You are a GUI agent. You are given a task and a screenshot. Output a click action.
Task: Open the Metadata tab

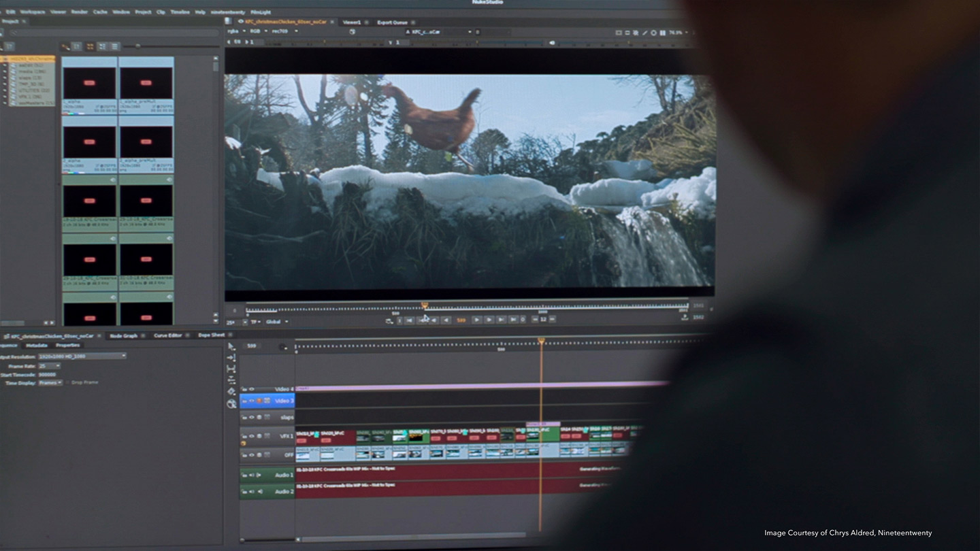coord(37,346)
